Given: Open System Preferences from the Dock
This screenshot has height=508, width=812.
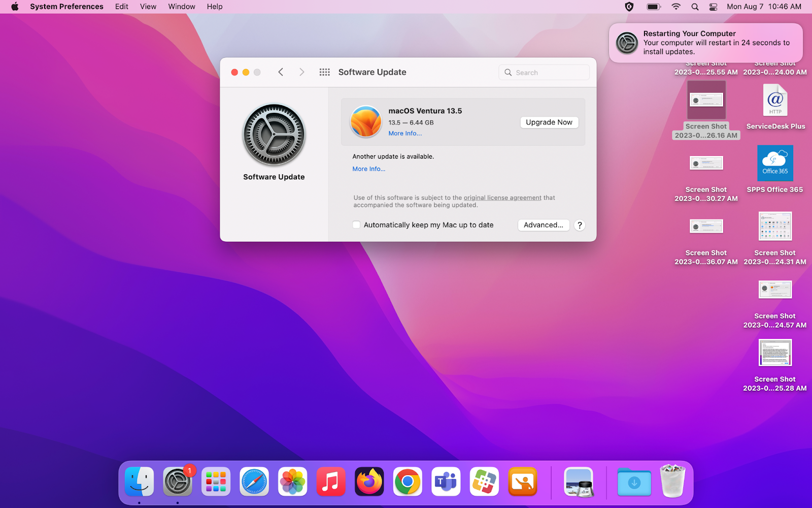Looking at the screenshot, I should pyautogui.click(x=177, y=482).
